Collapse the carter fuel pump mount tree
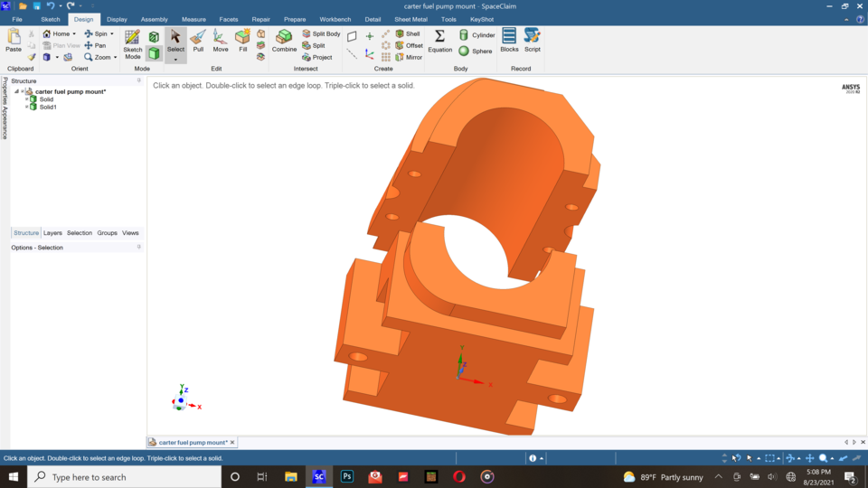Image resolution: width=868 pixels, height=488 pixels. click(16, 91)
